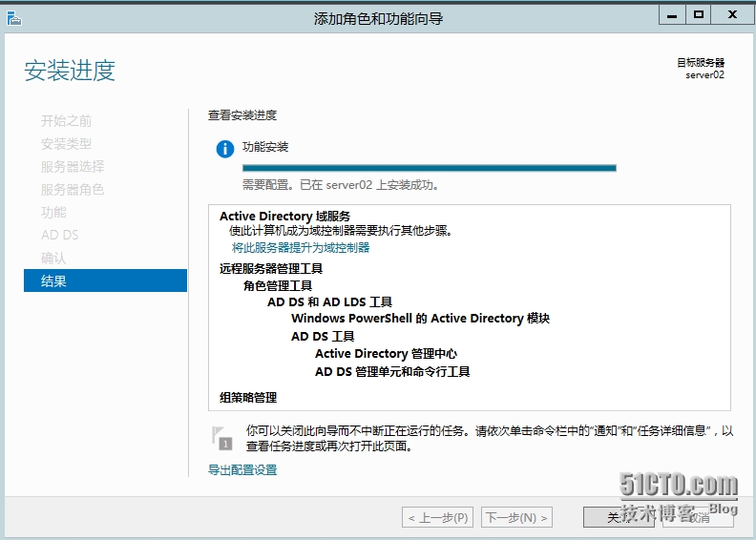
Task: Click the 角色管理工具 entry
Action: click(278, 285)
